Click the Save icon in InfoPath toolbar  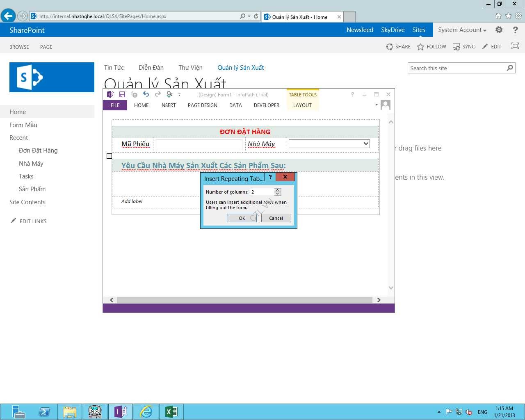(x=122, y=95)
